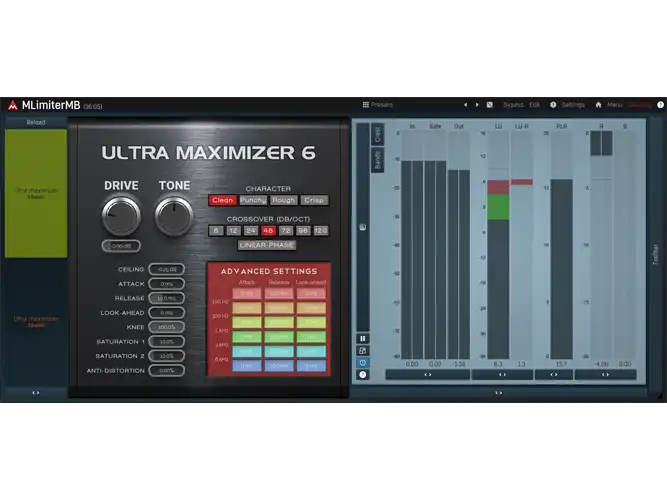Expand arrows under In/Side/Out meters

(x=428, y=374)
